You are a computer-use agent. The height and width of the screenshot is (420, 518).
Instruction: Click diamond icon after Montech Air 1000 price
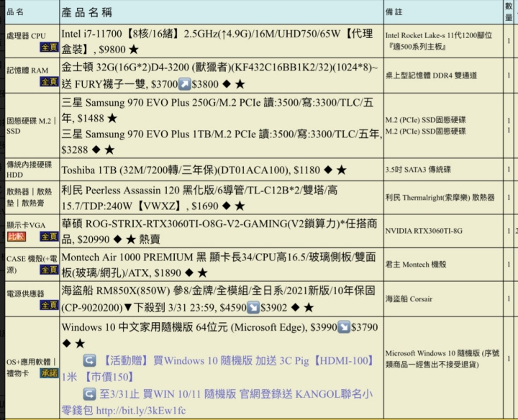(189, 273)
